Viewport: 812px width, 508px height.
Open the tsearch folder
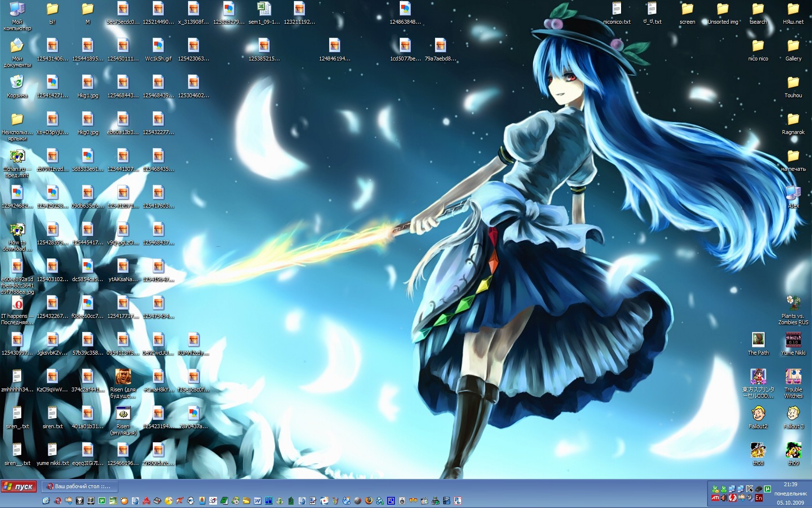(758, 13)
